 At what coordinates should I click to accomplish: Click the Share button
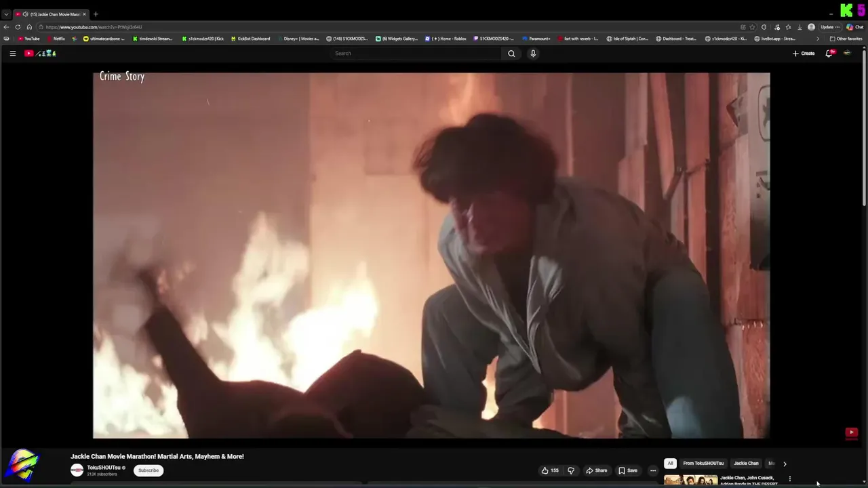pyautogui.click(x=597, y=470)
